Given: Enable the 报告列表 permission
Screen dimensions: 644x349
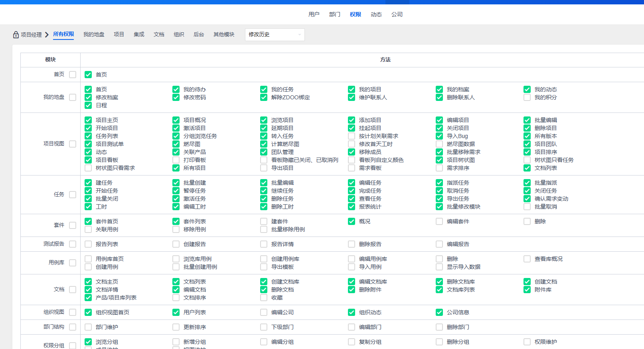Looking at the screenshot, I should (88, 244).
